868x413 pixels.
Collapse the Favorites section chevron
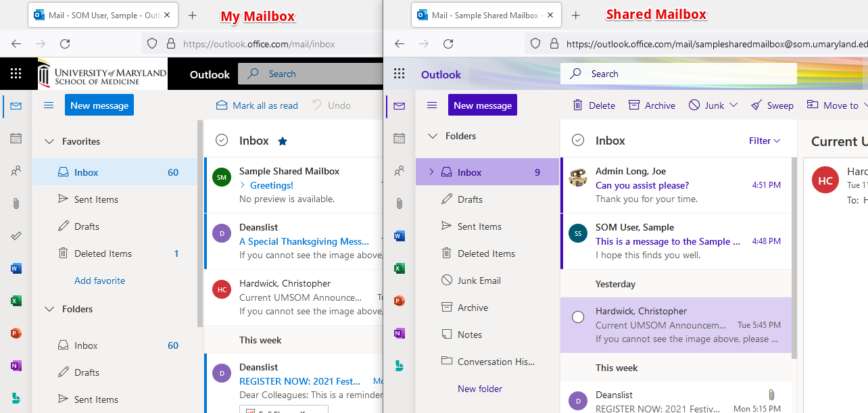(x=49, y=141)
